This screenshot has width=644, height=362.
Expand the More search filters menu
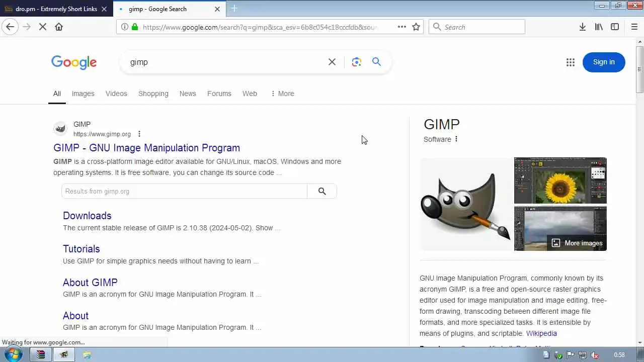282,94
